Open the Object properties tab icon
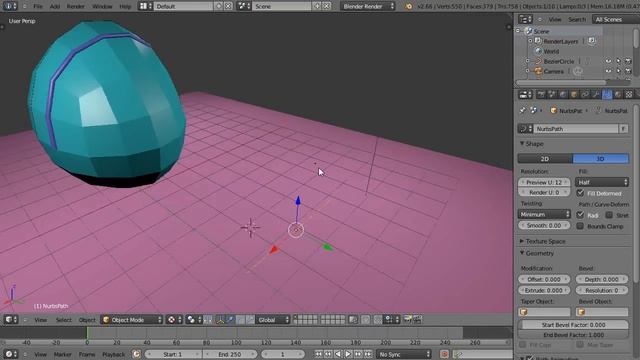Screen dimensions: 640x360 point(574,94)
